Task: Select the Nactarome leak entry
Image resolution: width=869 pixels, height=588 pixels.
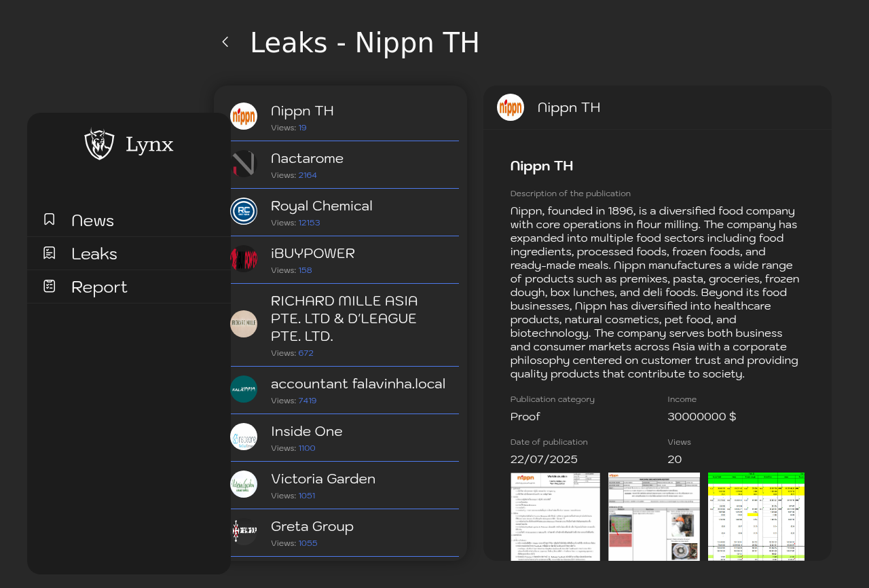Action: click(344, 165)
